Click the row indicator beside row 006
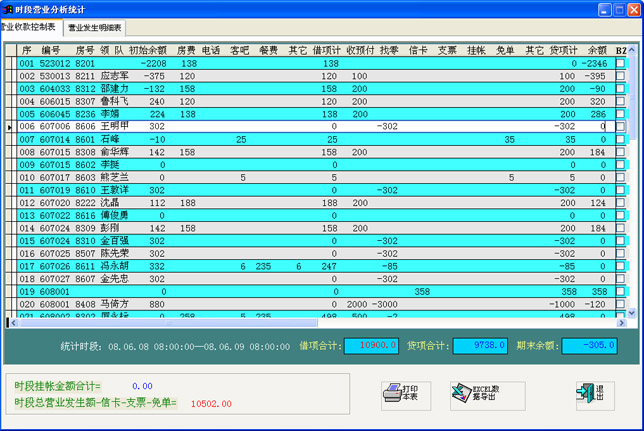644x431 pixels. pos(10,127)
